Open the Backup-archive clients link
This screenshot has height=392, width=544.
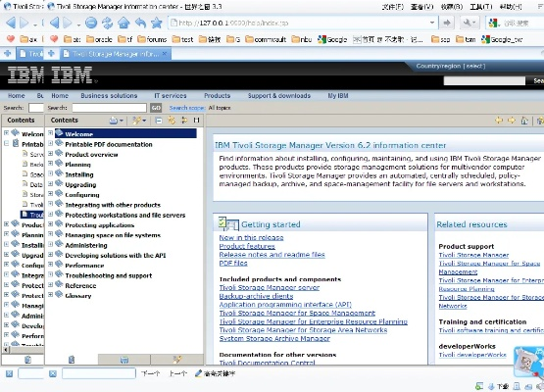point(256,296)
